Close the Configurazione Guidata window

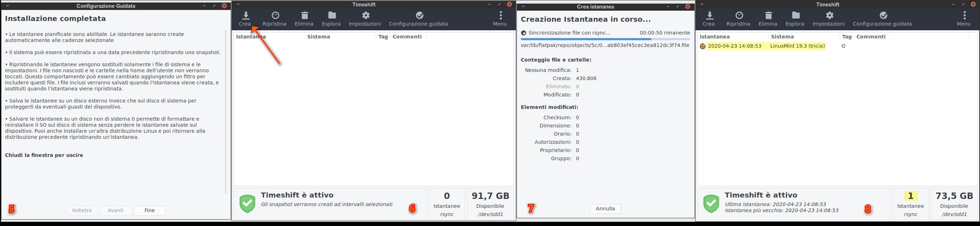pyautogui.click(x=225, y=6)
